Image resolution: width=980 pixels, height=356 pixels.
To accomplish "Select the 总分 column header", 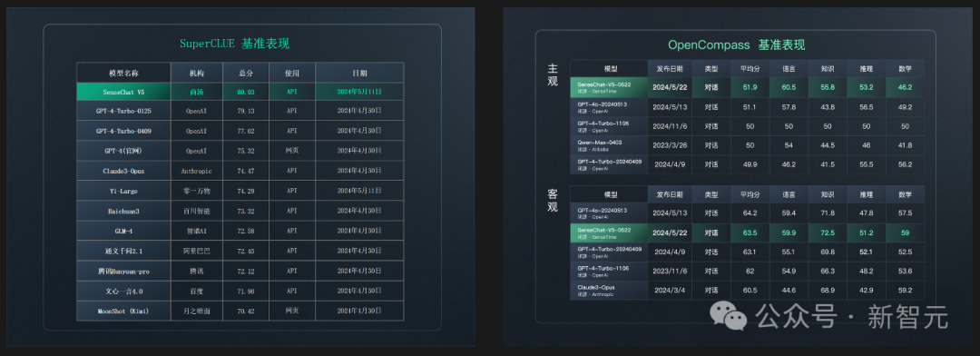I will point(246,73).
